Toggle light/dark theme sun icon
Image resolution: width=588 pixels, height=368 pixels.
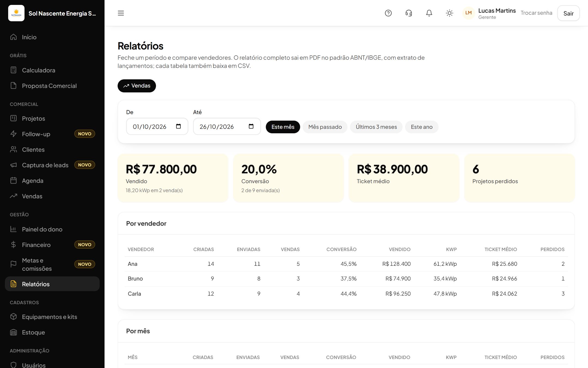449,13
